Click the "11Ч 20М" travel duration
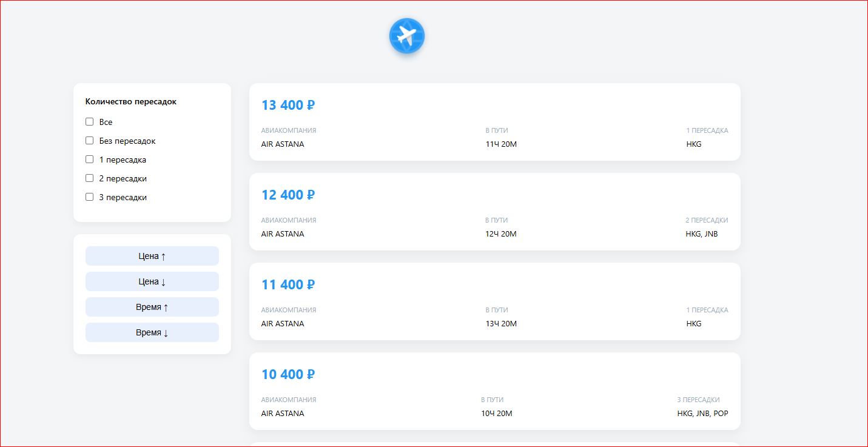 click(501, 144)
